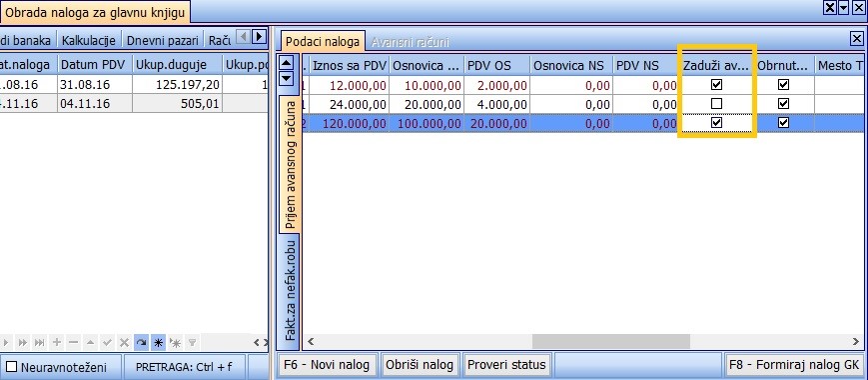Click the refresh arrow in the navigator bar
Viewport: 868px width, 380px height.
click(141, 342)
